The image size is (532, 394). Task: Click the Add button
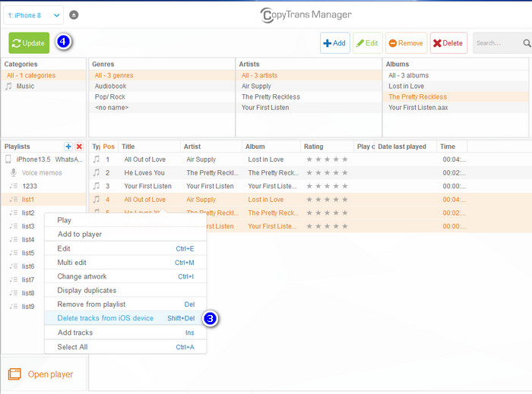pos(335,43)
